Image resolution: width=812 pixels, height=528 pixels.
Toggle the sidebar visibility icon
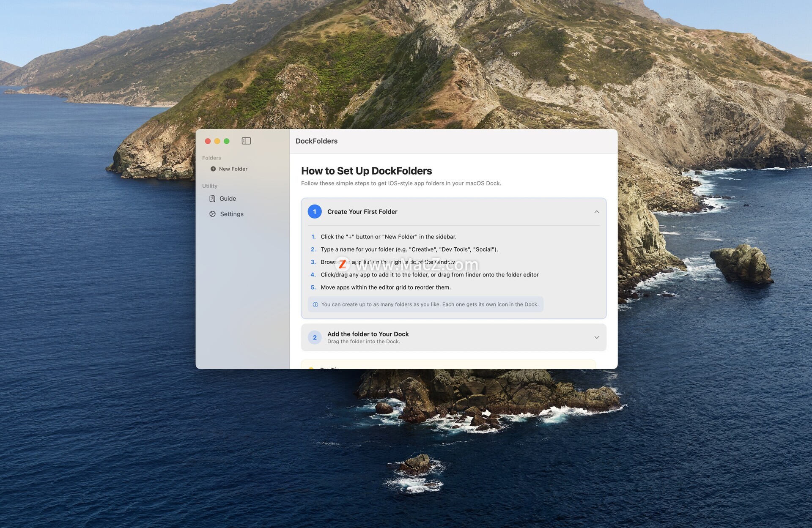click(x=246, y=141)
